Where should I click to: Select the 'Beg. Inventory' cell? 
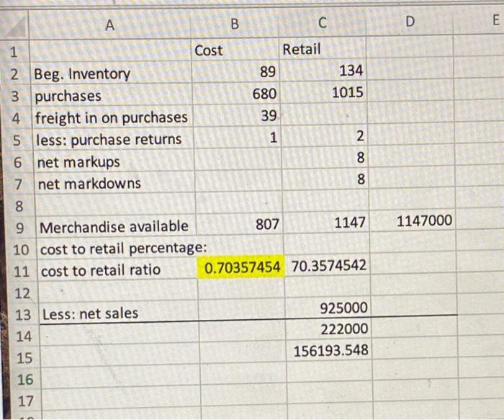tap(111, 73)
